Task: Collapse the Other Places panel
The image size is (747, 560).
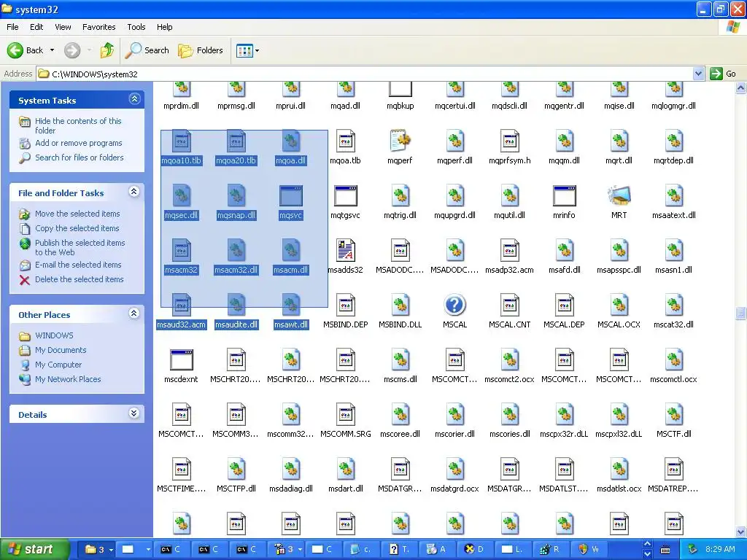Action: pyautogui.click(x=134, y=314)
